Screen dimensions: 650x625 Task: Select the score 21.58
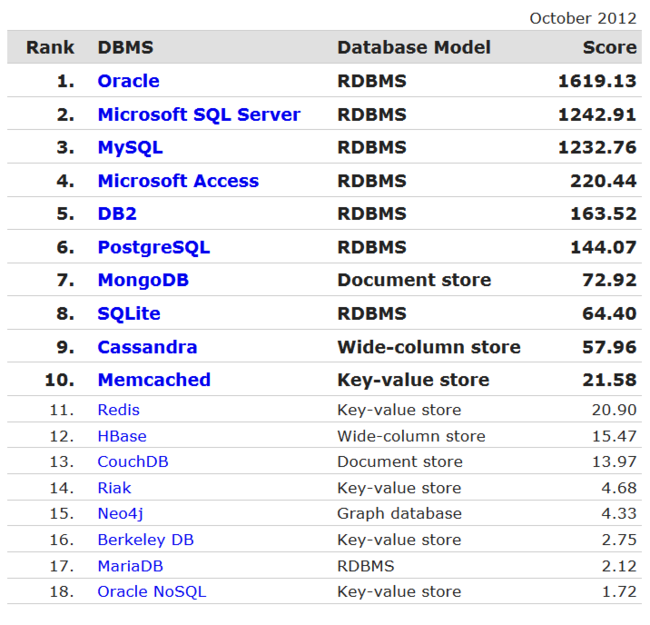[609, 380]
